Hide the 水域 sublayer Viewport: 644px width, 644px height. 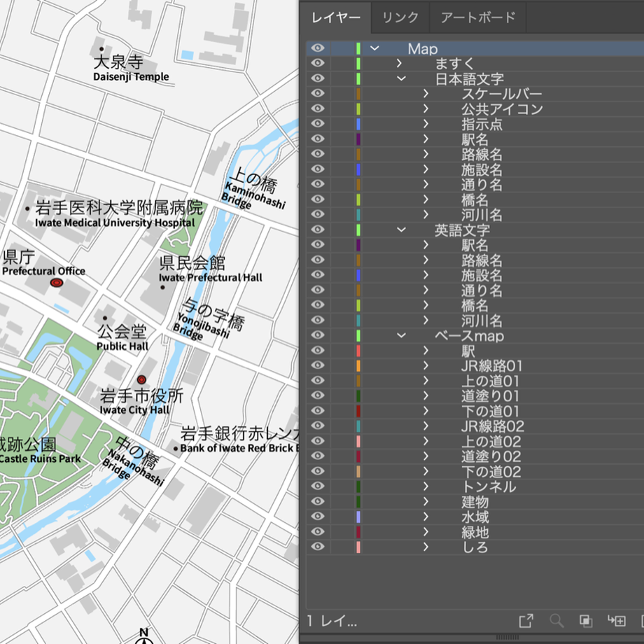click(x=318, y=517)
